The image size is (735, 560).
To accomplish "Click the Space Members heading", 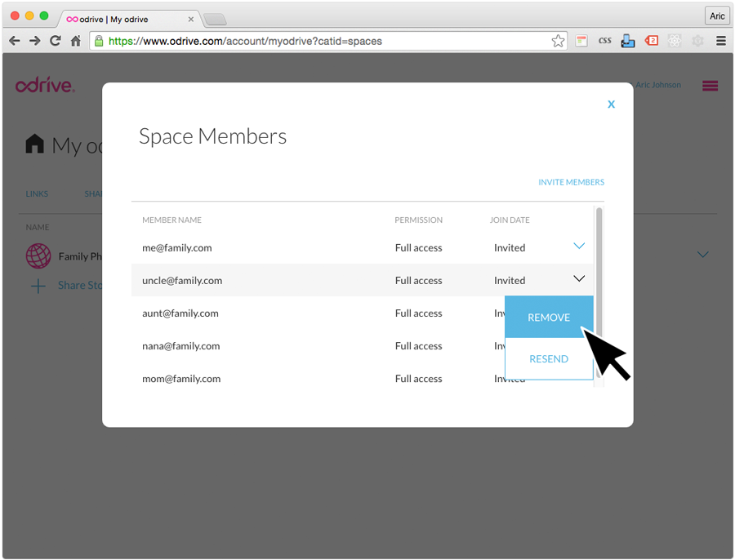I will click(212, 136).
